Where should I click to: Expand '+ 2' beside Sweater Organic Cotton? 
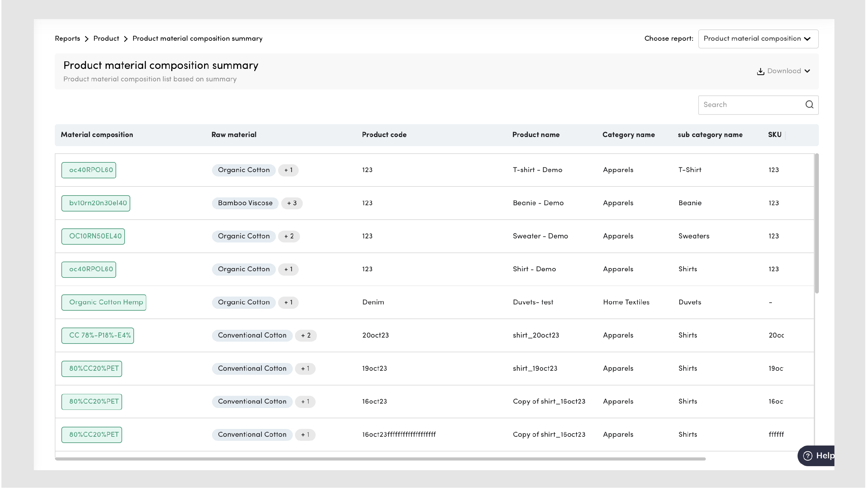tap(289, 236)
